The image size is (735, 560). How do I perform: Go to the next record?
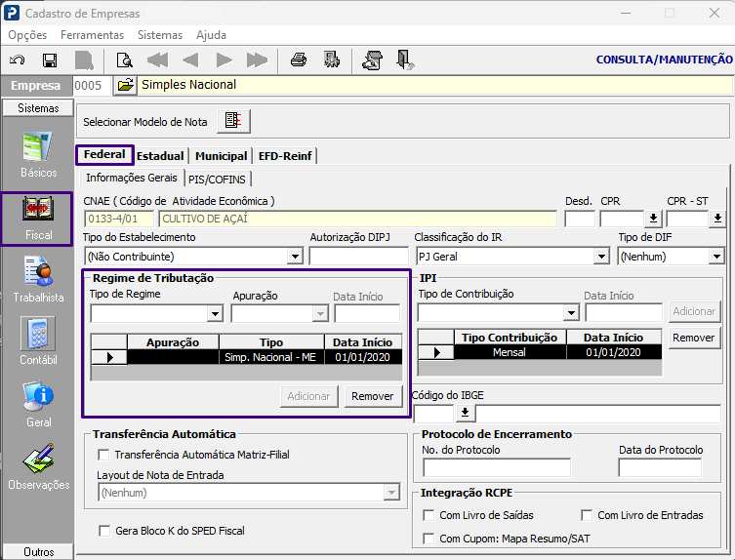[x=224, y=60]
